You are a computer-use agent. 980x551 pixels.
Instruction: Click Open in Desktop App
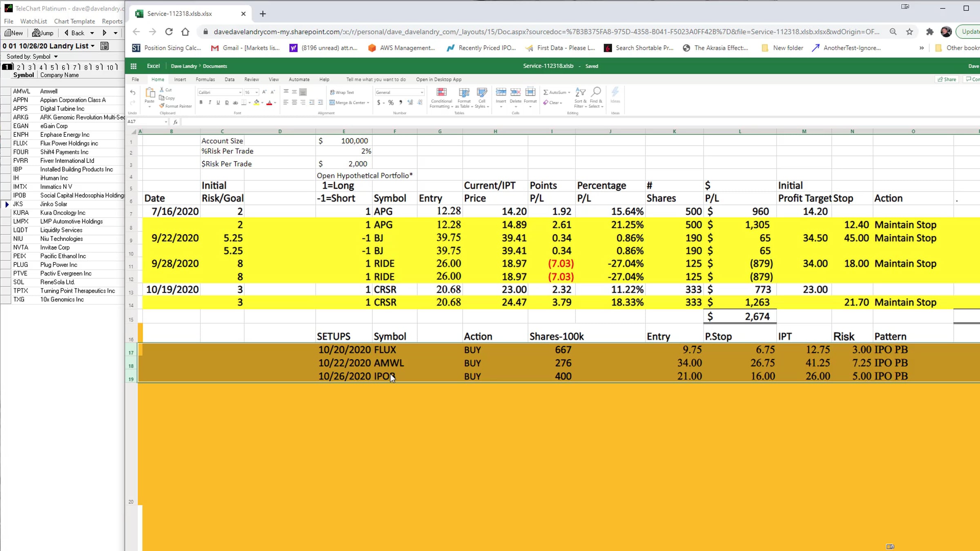pyautogui.click(x=439, y=80)
